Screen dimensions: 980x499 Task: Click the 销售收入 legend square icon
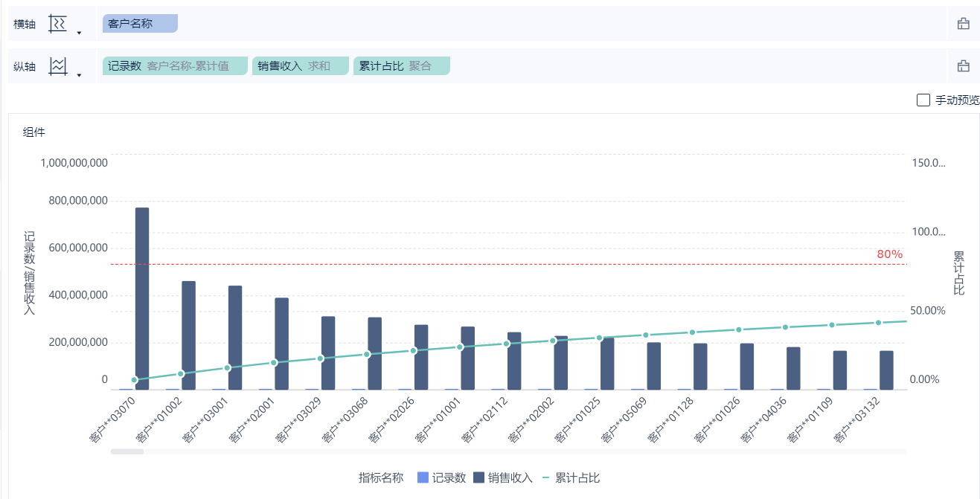point(479,477)
